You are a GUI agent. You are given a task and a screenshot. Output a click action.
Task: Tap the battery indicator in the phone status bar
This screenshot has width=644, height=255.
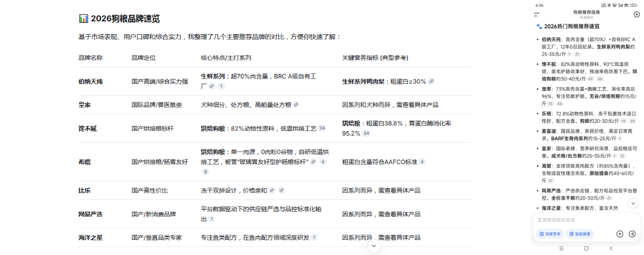[x=634, y=5]
